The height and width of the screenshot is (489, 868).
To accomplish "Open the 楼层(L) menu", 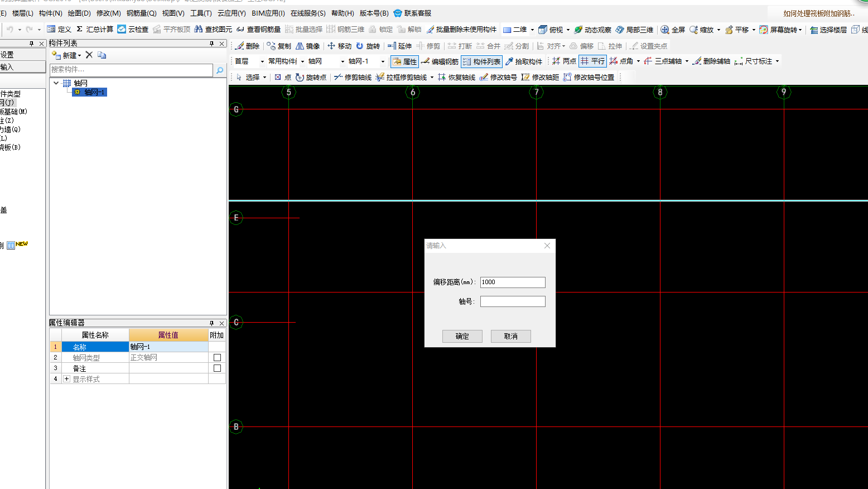I will [23, 13].
